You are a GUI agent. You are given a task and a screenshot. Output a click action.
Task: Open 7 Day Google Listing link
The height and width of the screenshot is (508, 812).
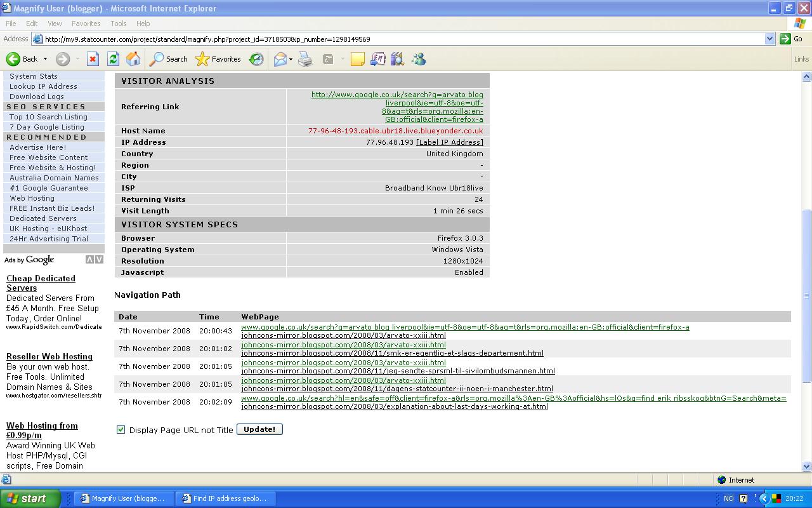point(47,127)
